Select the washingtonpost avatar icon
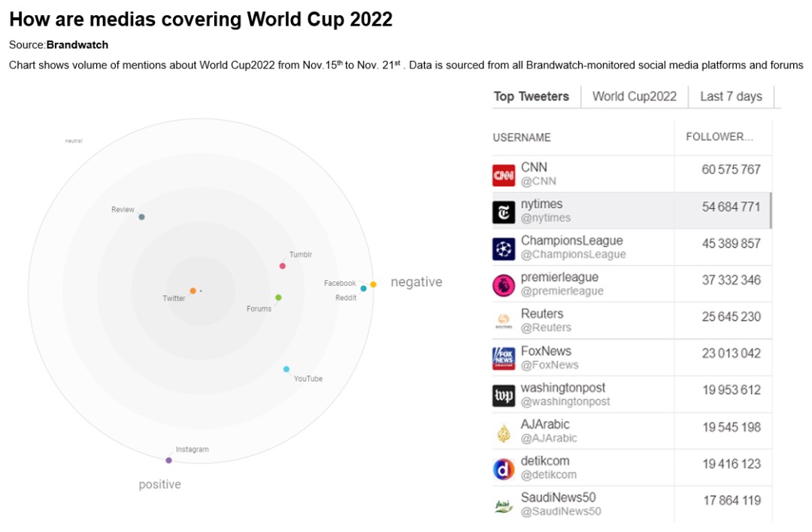This screenshot has height=532, width=812. [x=504, y=395]
